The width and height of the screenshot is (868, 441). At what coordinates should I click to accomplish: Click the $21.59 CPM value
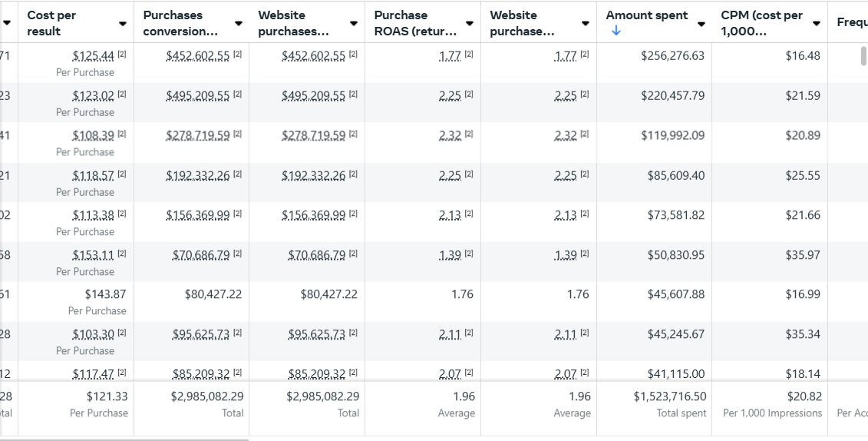[x=803, y=95]
